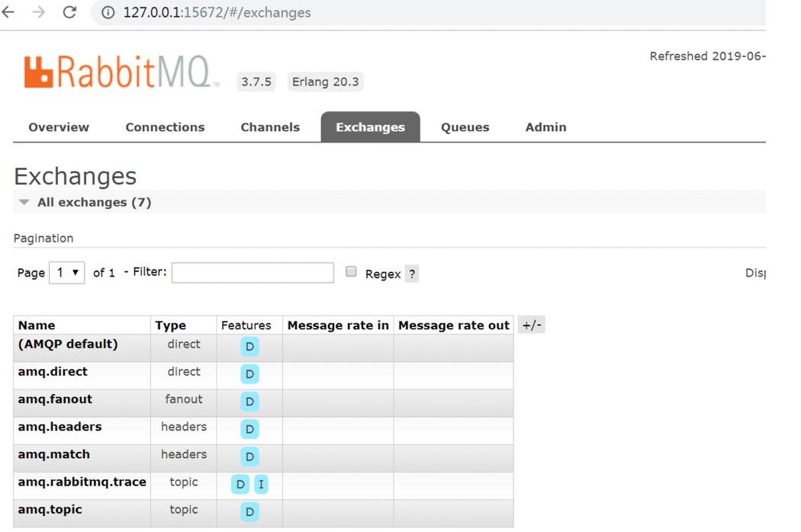Reload the page with refresh icon
The image size is (801, 532).
[x=69, y=11]
